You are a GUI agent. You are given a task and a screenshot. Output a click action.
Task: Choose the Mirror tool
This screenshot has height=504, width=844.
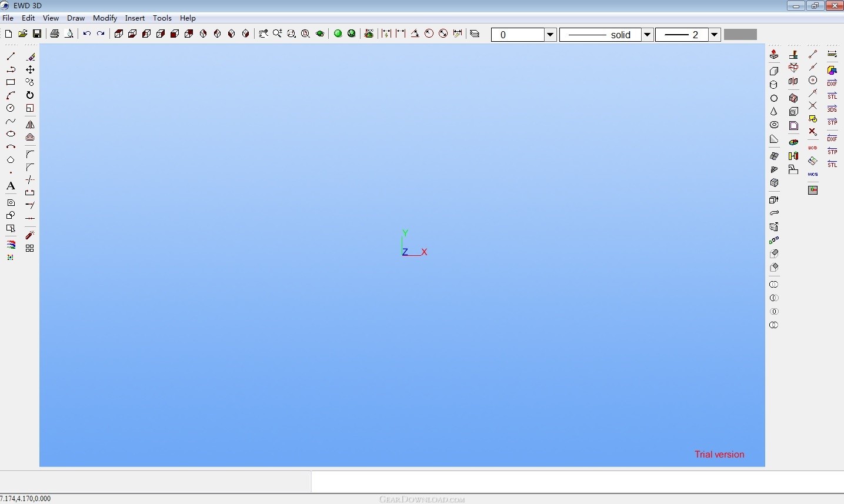click(30, 125)
